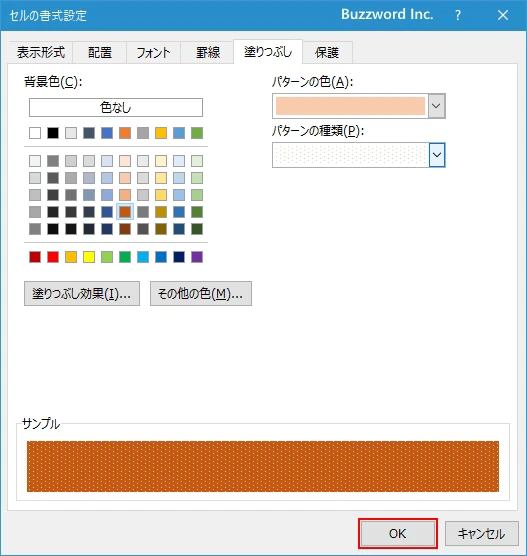The image size is (527, 556).
Task: Open the 保護 tab
Action: tap(327, 52)
